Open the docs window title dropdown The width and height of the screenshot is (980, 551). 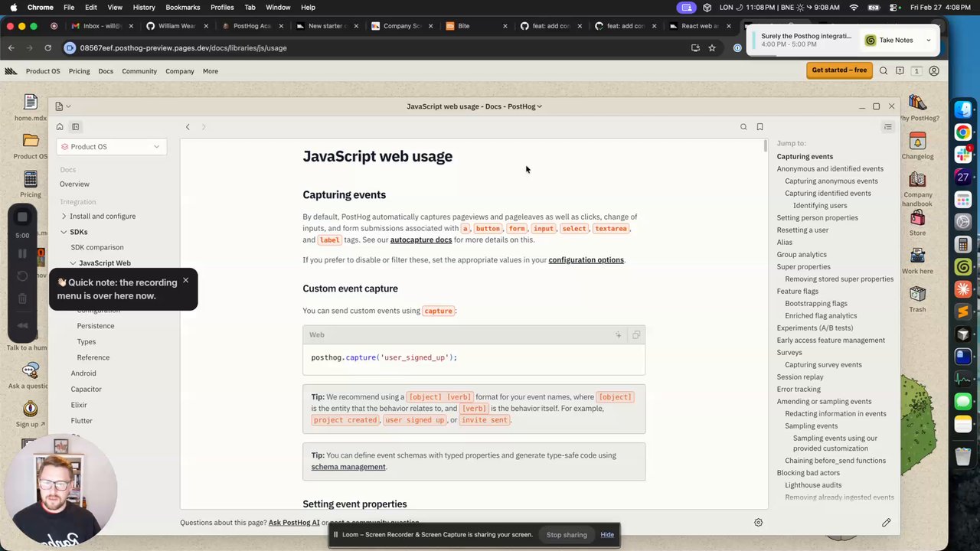tap(474, 106)
